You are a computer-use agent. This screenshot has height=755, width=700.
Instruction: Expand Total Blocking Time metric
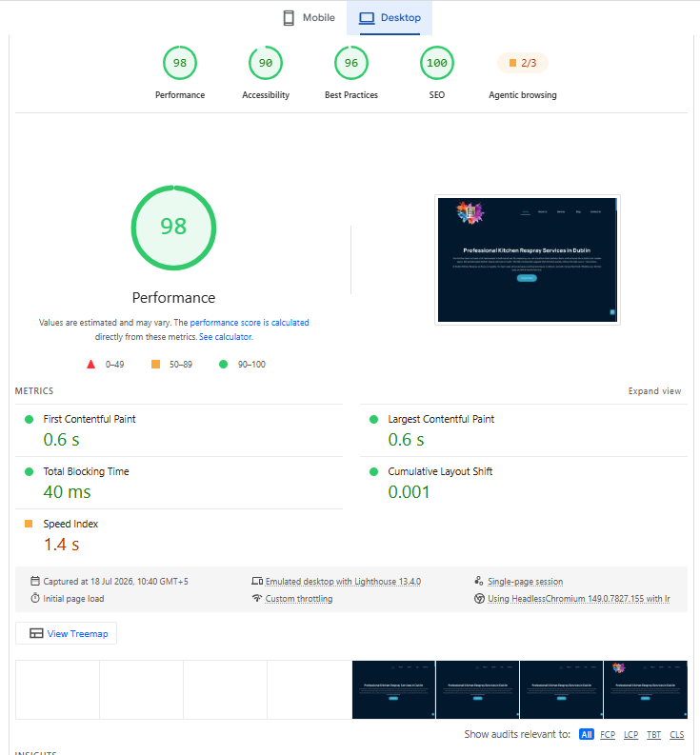(179, 483)
